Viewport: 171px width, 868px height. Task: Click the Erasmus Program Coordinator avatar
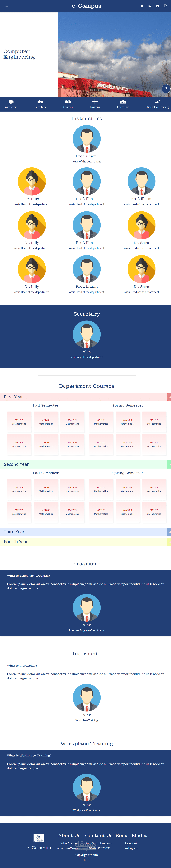point(86,608)
